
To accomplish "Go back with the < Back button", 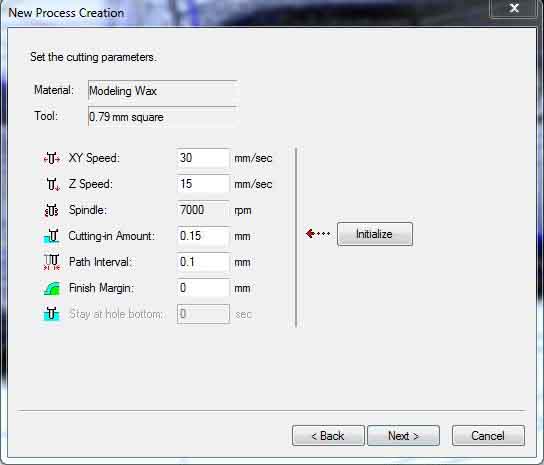I will tap(328, 436).
